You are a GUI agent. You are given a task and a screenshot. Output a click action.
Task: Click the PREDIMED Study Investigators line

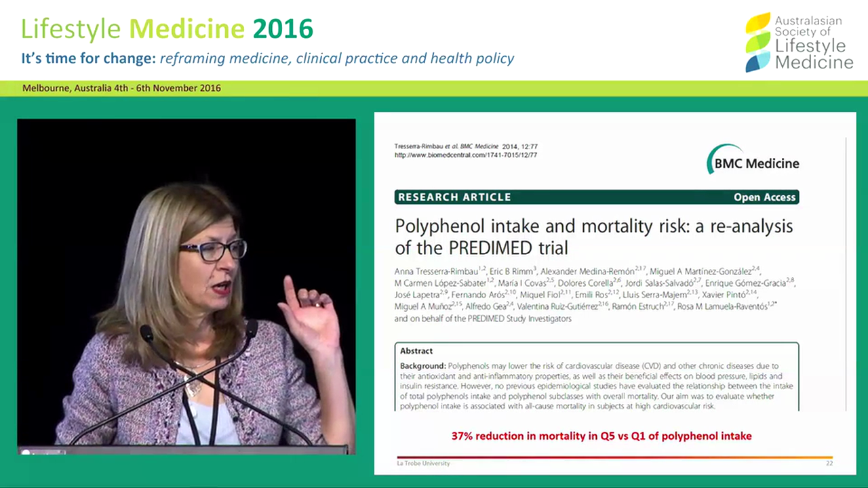tap(483, 319)
